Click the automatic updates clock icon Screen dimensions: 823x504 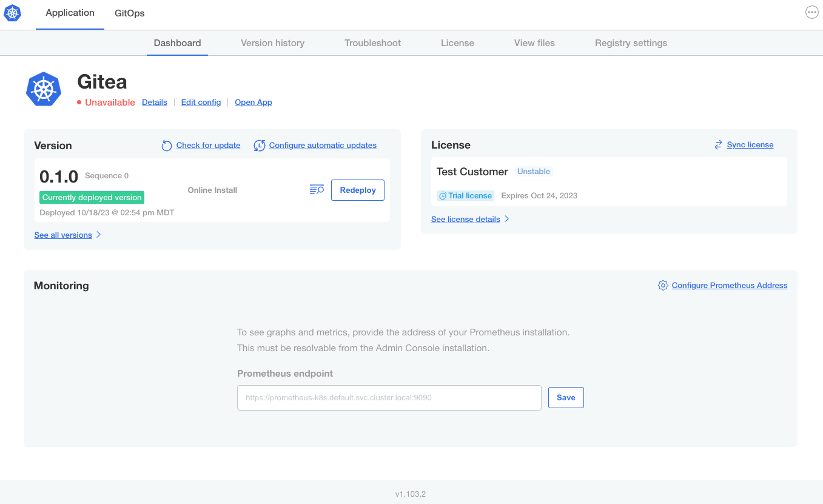tap(260, 146)
